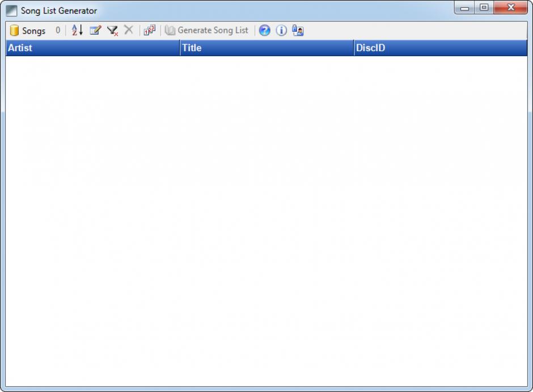
Task: Click the padlock and user icon
Action: click(298, 31)
